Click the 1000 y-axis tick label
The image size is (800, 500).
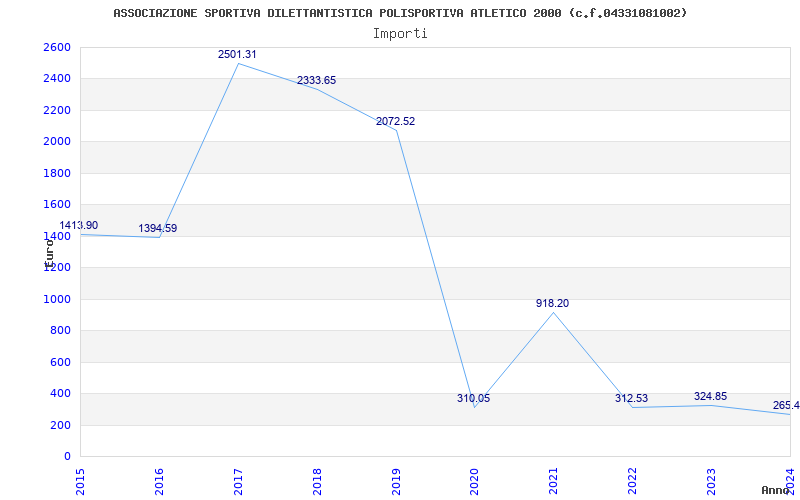[x=58, y=299]
